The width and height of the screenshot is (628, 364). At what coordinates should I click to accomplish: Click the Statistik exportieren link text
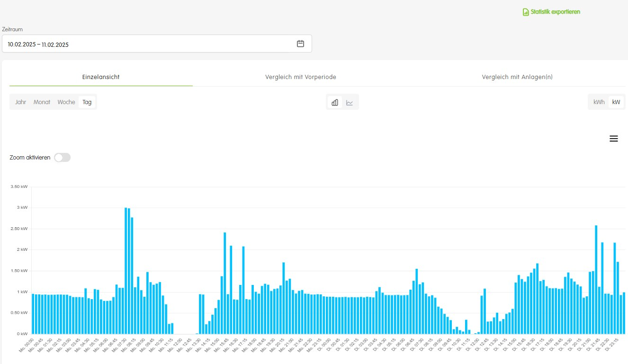pyautogui.click(x=555, y=12)
